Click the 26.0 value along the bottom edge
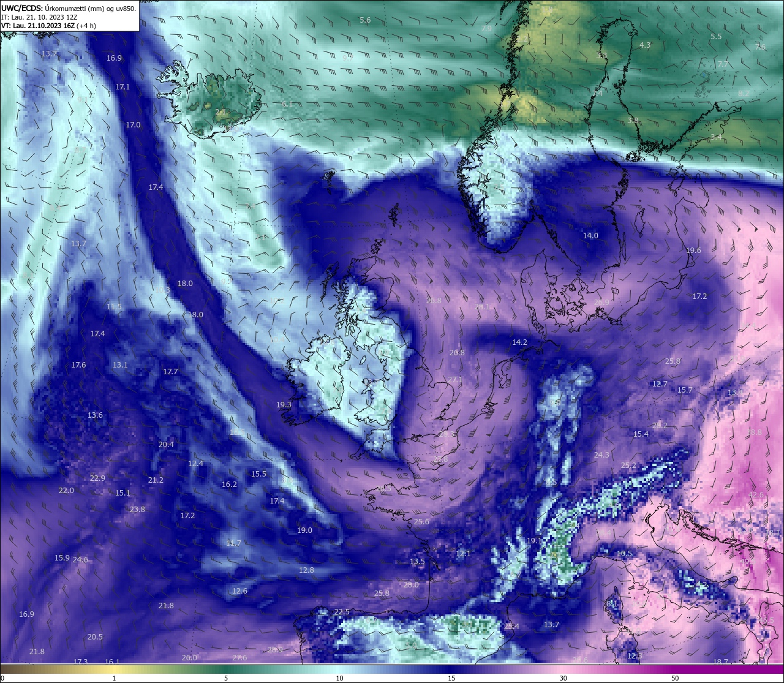Viewport: 784px width, 683px height. (x=189, y=657)
